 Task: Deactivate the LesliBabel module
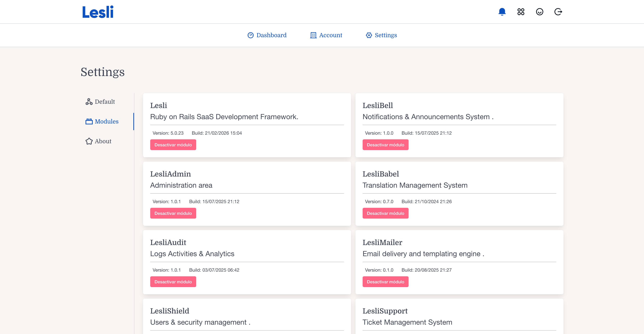pyautogui.click(x=385, y=213)
